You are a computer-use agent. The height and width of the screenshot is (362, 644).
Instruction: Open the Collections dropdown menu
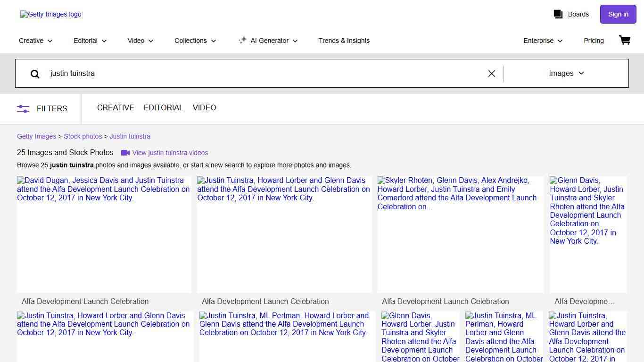[195, 41]
